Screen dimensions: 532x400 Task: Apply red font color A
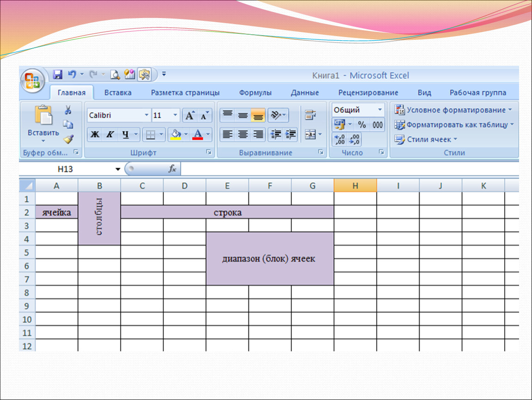pyautogui.click(x=198, y=134)
